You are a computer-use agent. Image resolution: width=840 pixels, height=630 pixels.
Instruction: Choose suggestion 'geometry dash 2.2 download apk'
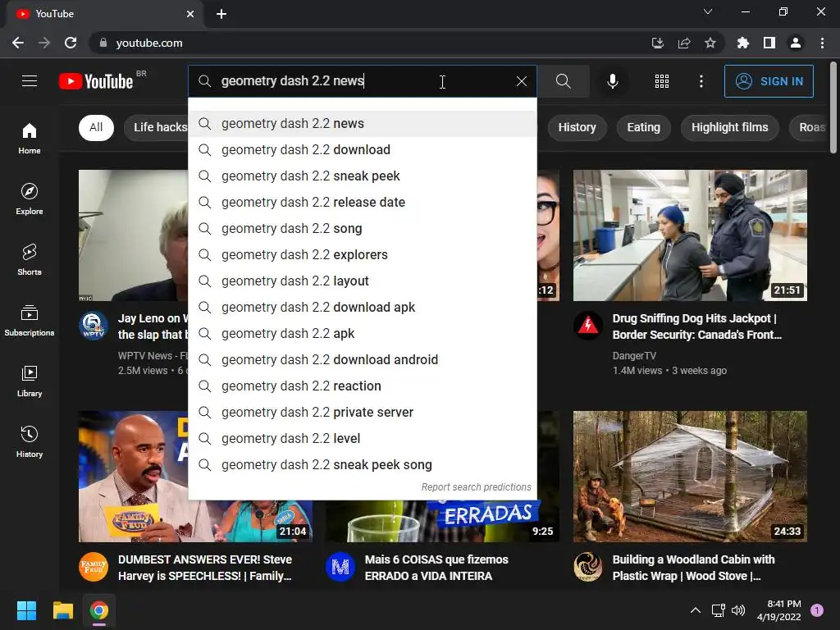[x=363, y=308]
